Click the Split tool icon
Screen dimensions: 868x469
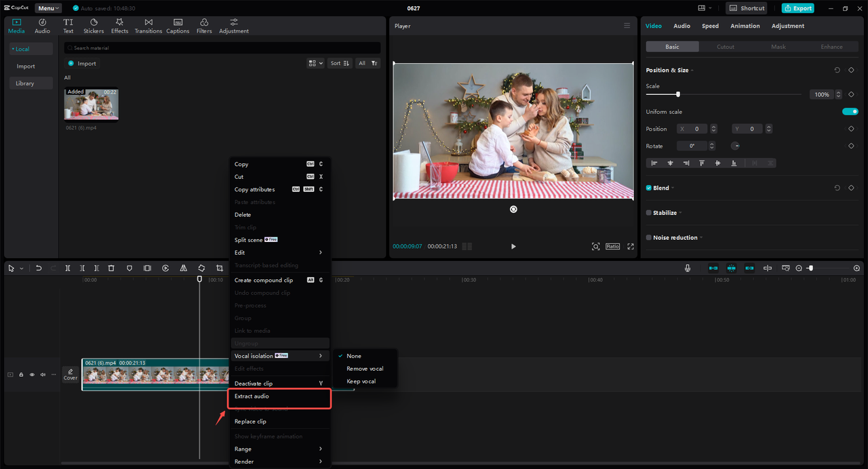click(x=68, y=268)
